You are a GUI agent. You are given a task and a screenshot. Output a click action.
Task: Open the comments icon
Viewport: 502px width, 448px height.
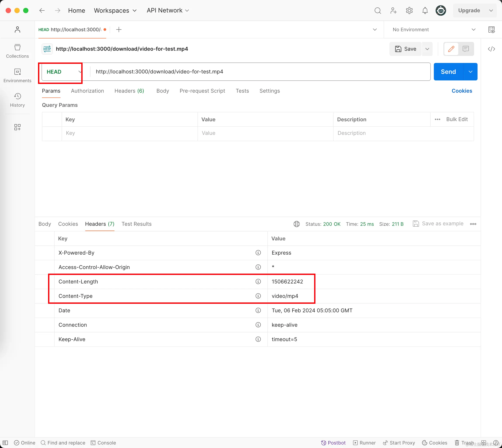pos(466,49)
